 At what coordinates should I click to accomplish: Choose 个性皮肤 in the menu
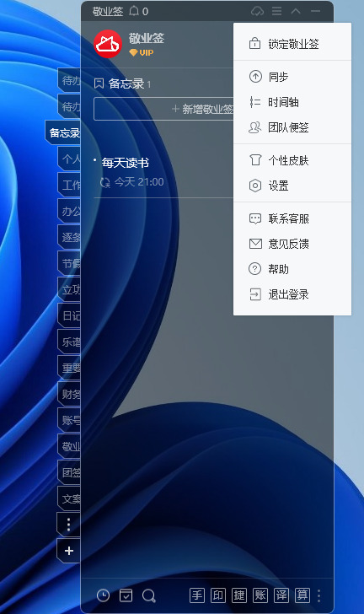(292, 160)
